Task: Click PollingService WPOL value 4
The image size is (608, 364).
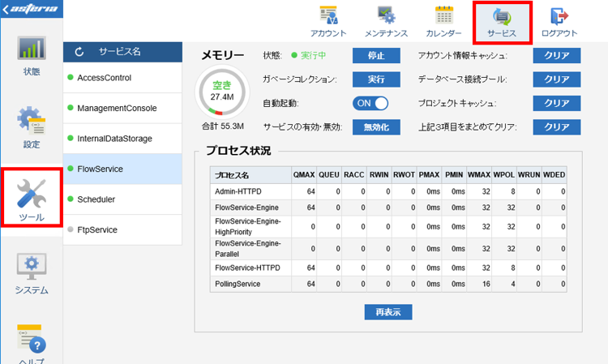Action: point(513,284)
